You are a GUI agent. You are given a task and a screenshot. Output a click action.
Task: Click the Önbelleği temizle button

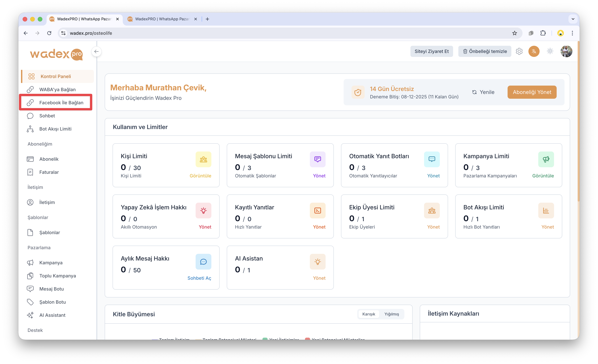point(485,51)
